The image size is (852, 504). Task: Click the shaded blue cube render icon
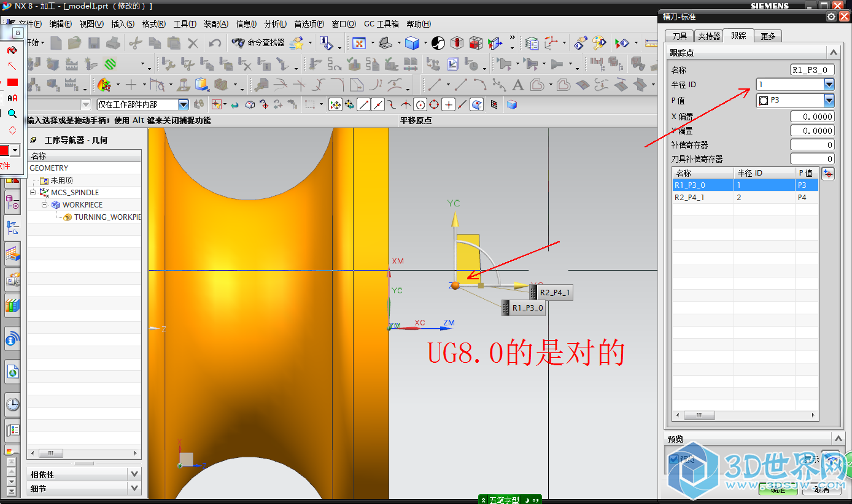point(412,43)
